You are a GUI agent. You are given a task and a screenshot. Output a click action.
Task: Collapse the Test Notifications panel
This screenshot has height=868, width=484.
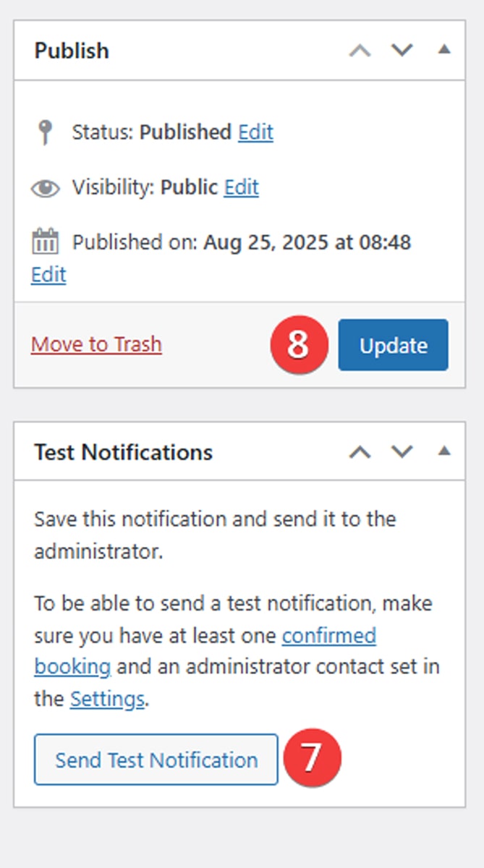444,452
